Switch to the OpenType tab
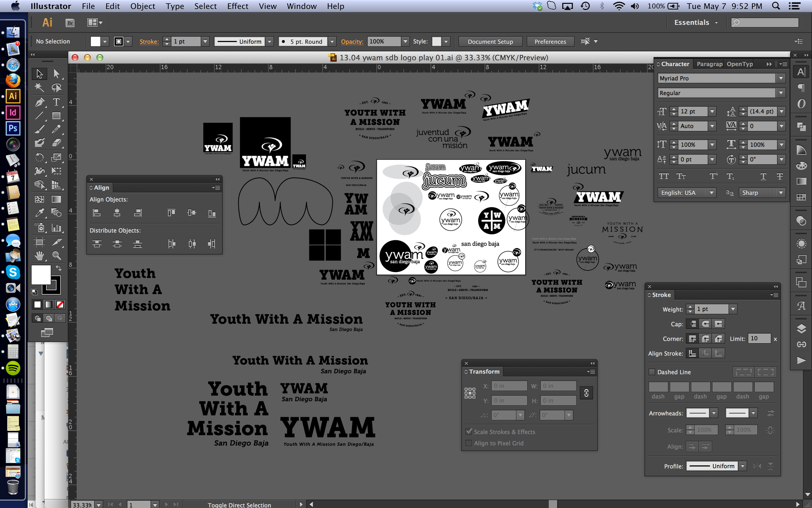The image size is (812, 508). tap(740, 64)
